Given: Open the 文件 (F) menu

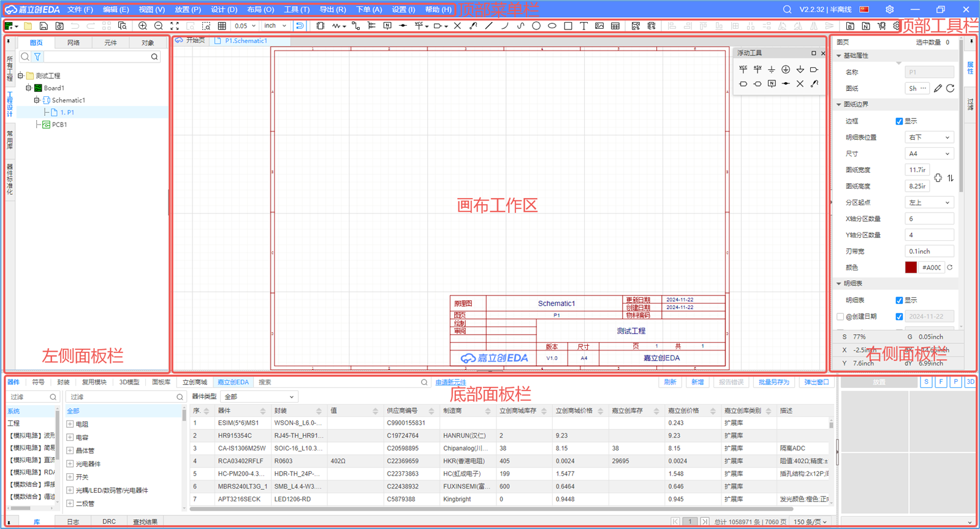Looking at the screenshot, I should [80, 10].
